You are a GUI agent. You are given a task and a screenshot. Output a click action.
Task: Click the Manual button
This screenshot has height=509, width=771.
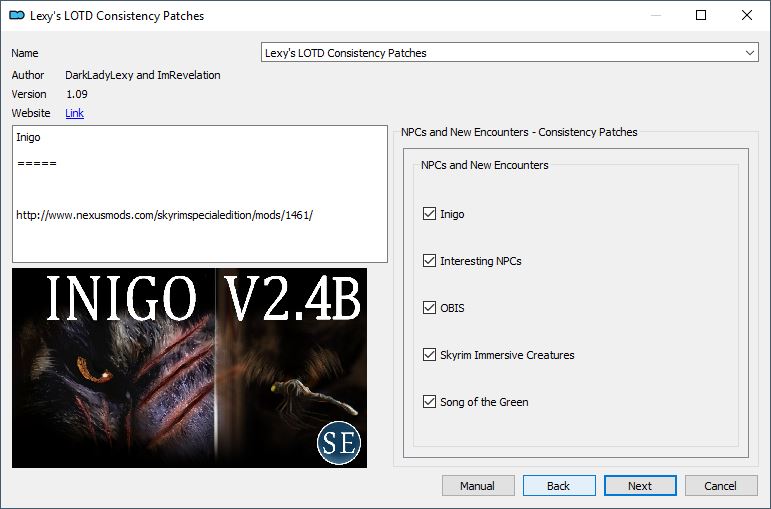pos(478,486)
